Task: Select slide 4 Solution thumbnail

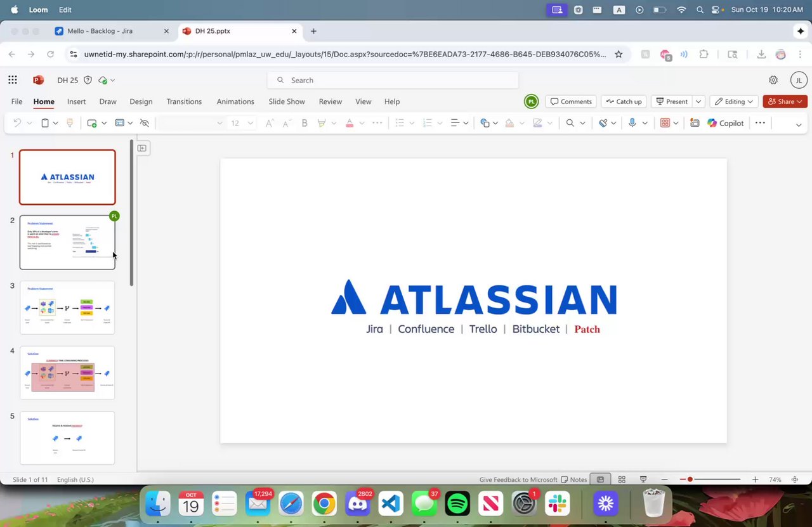Action: coord(67,373)
